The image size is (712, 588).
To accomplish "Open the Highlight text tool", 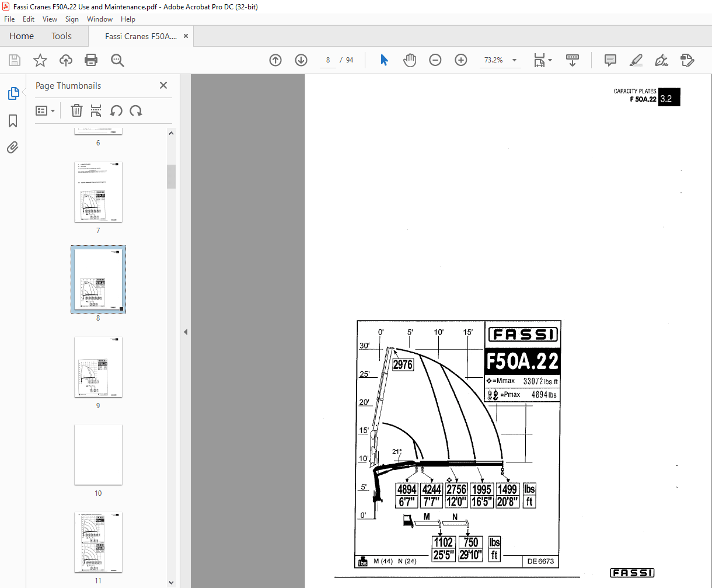I will coord(636,60).
